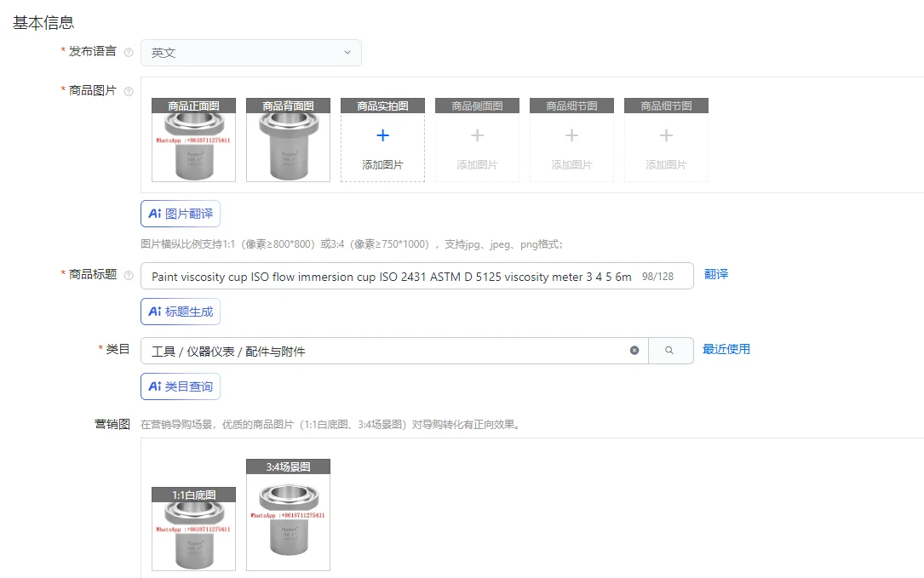Click the AI 类目查询 button
Screen dimensions: 924x578
[181, 386]
